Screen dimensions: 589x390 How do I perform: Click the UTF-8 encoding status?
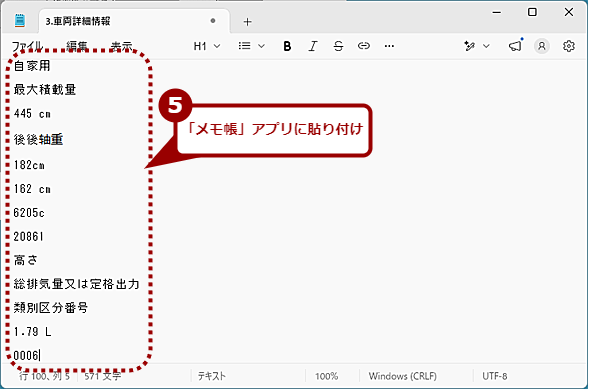495,376
